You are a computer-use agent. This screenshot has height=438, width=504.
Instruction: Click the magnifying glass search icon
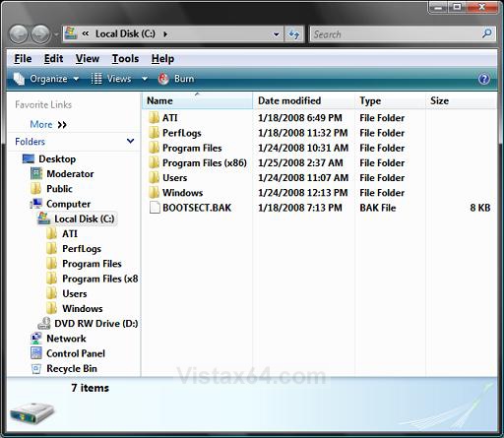pos(487,33)
